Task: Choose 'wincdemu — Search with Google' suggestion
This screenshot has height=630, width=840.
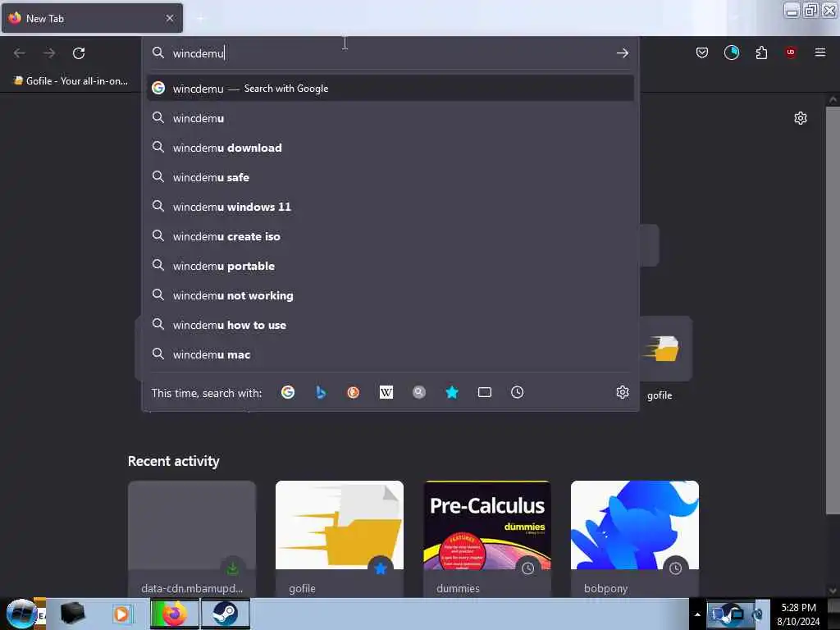Action: pos(390,89)
